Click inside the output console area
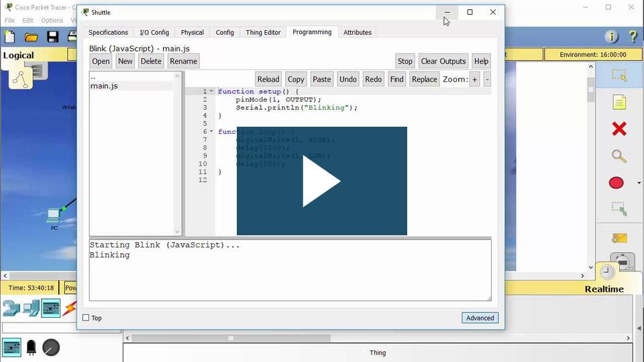644x362 pixels. click(x=290, y=270)
